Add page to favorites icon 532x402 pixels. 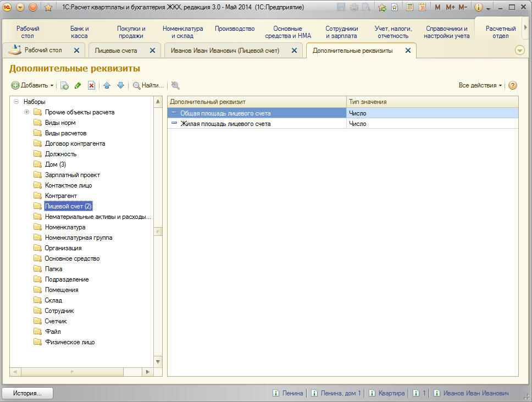pos(395,7)
